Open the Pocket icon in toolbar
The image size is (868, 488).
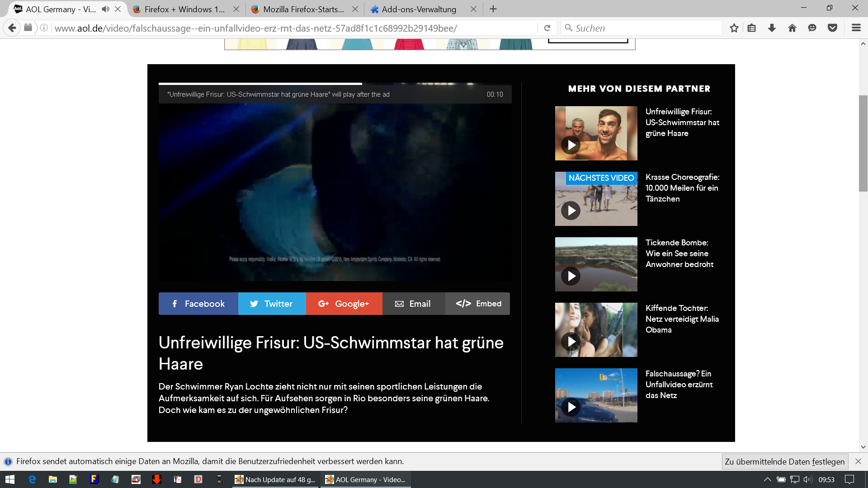point(832,28)
